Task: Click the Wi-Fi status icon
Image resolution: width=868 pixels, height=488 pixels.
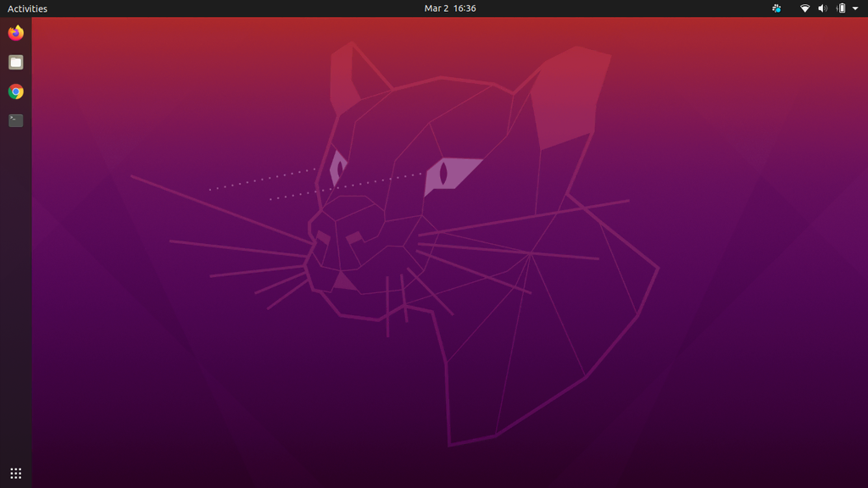Action: (x=804, y=8)
